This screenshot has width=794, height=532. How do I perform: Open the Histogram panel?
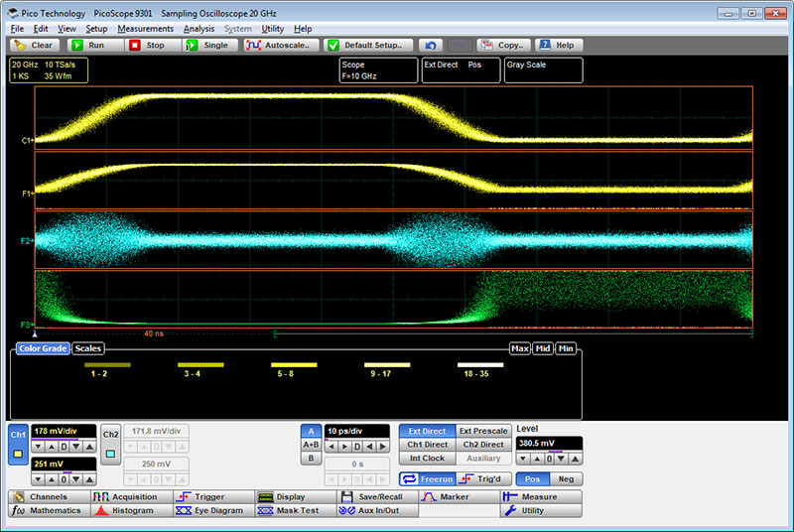coord(131,510)
